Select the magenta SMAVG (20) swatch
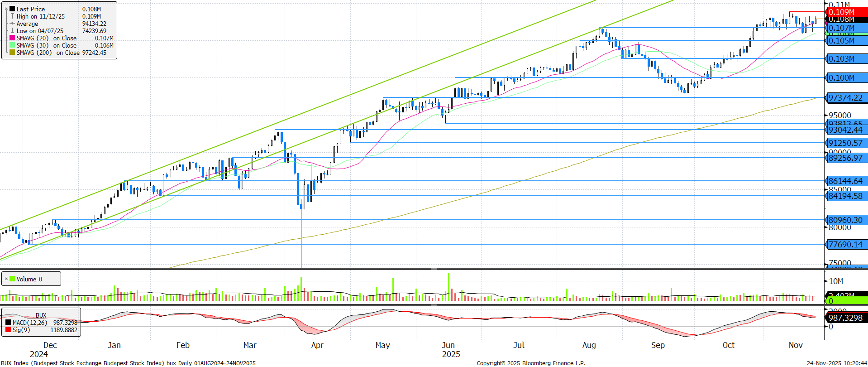This screenshot has width=868, height=367. [12, 38]
